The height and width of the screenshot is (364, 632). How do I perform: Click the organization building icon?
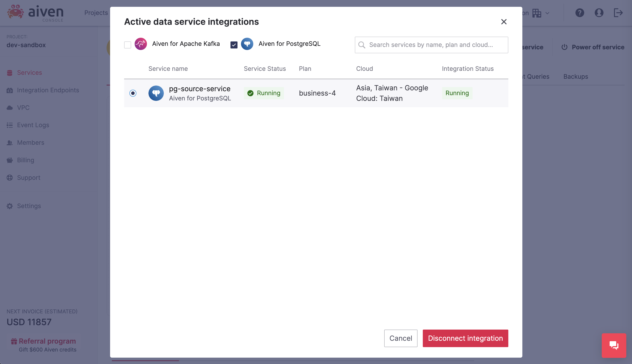[537, 13]
